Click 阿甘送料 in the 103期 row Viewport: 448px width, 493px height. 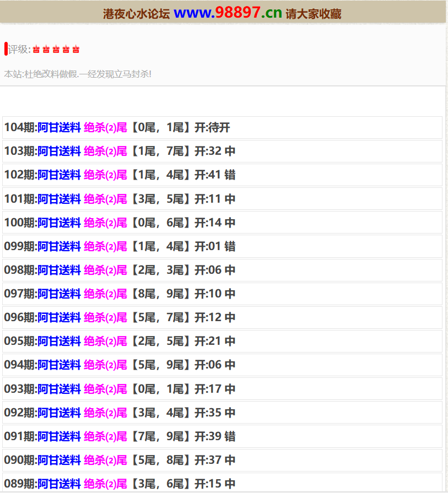[59, 151]
